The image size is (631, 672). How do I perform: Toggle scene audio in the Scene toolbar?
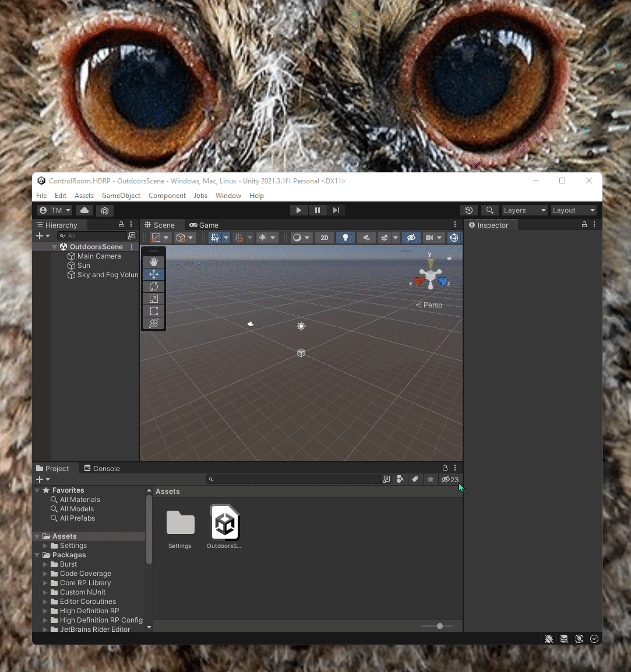pyautogui.click(x=366, y=238)
